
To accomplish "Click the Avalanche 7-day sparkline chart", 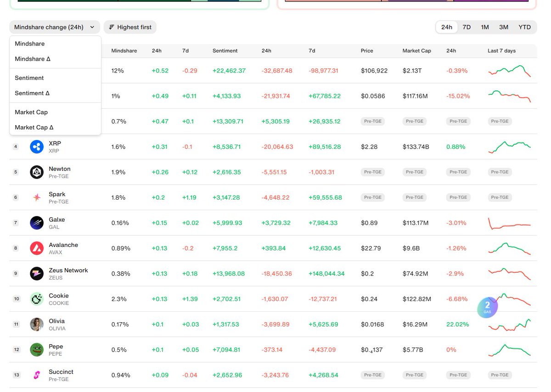I will 509,248.
